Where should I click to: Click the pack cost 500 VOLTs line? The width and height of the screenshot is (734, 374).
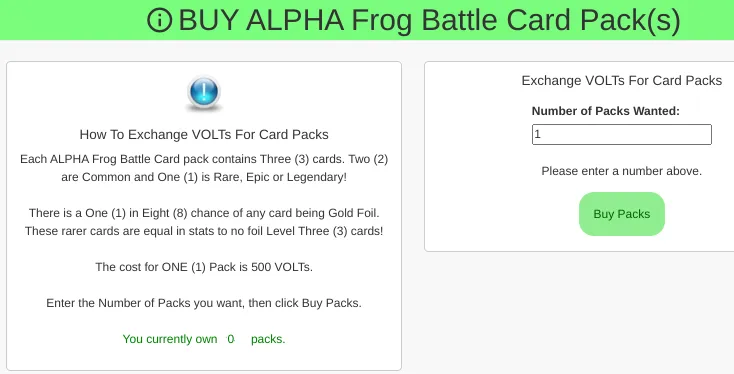tap(204, 267)
